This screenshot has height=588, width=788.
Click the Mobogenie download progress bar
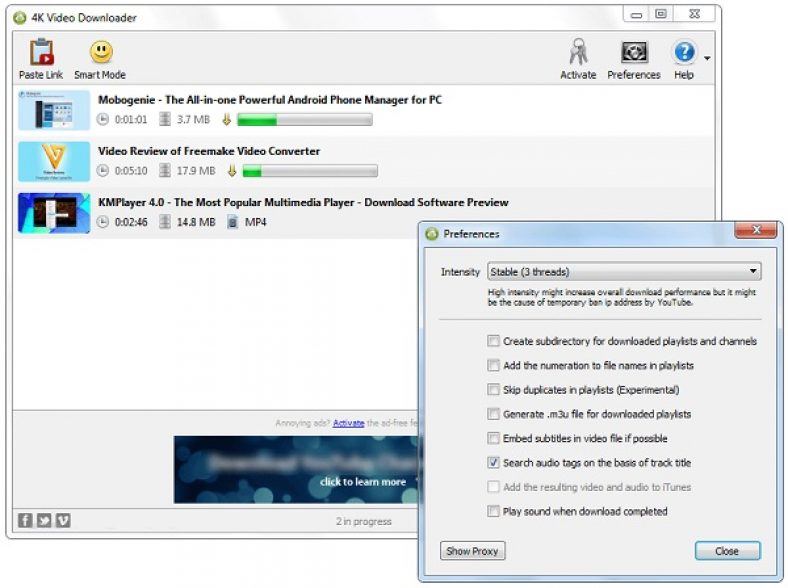tap(305, 120)
